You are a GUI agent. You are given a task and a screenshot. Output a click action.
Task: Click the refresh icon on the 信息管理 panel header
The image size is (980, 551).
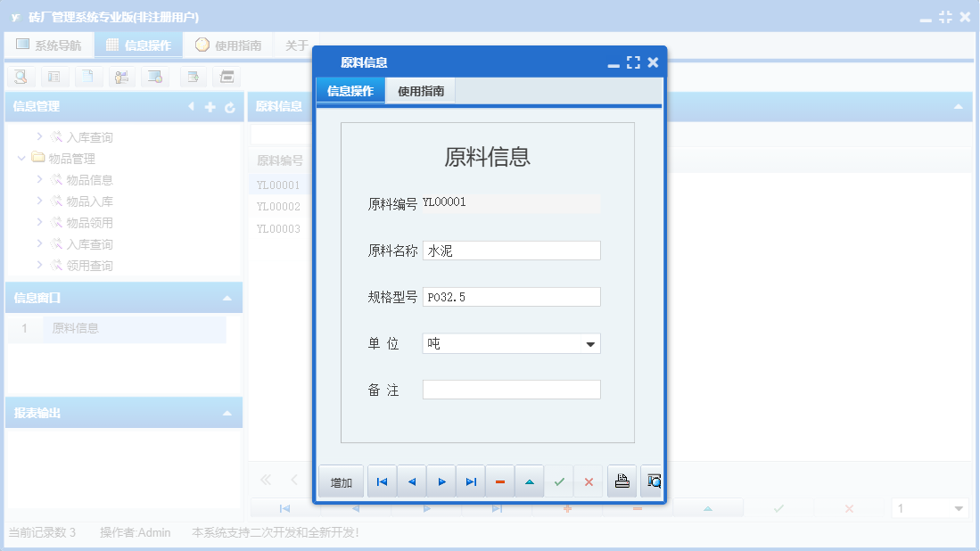click(x=230, y=106)
